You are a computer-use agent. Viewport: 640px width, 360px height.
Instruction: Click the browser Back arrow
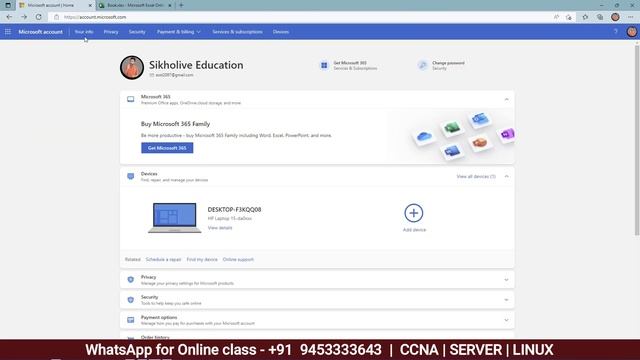9,17
